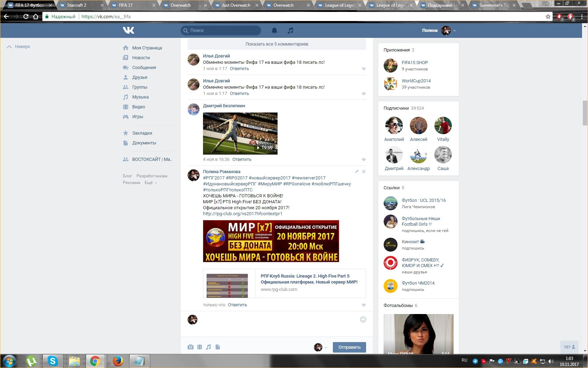The width and height of the screenshot is (588, 368).
Task: Delete Полина Романова's comment with X
Action: coord(364,172)
